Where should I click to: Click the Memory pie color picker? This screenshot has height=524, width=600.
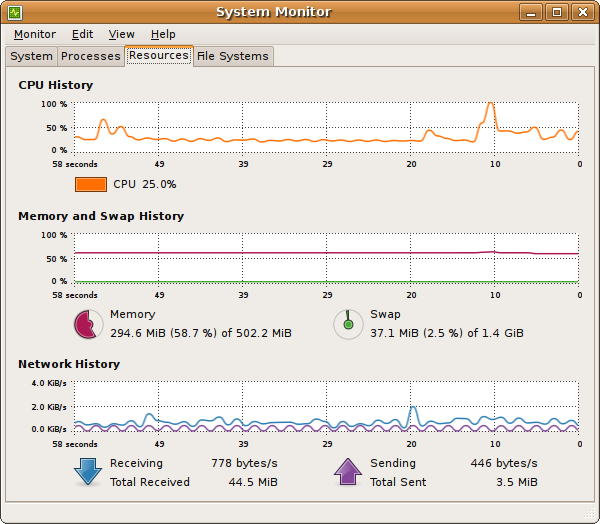[x=88, y=325]
